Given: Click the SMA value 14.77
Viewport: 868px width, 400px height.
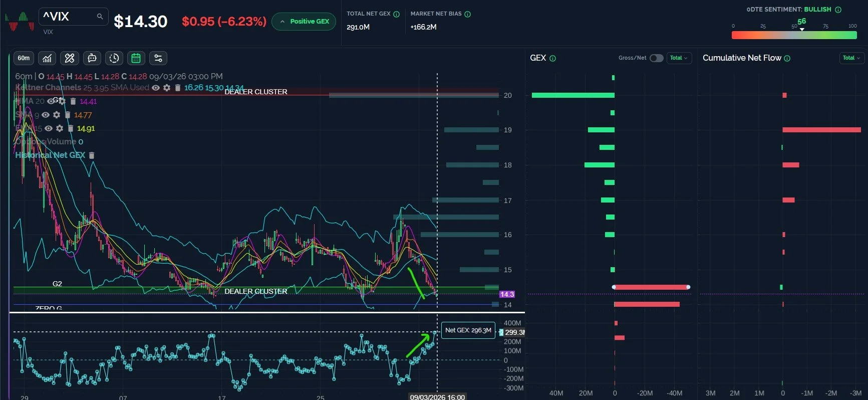Looking at the screenshot, I should 83,115.
